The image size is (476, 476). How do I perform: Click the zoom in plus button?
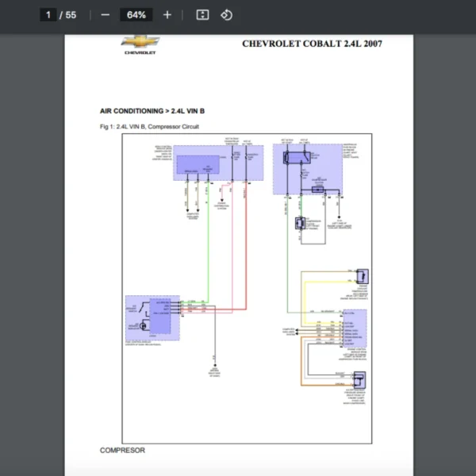(167, 15)
